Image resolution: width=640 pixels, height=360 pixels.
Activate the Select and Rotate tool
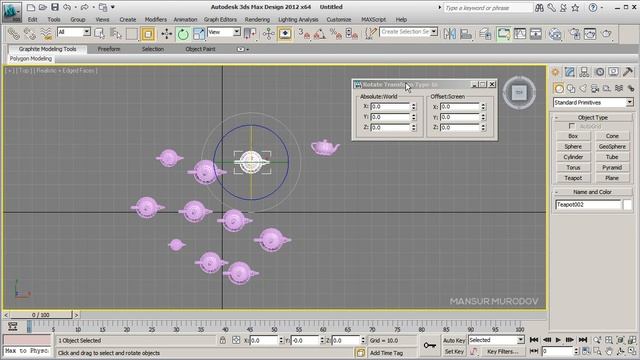click(x=183, y=34)
